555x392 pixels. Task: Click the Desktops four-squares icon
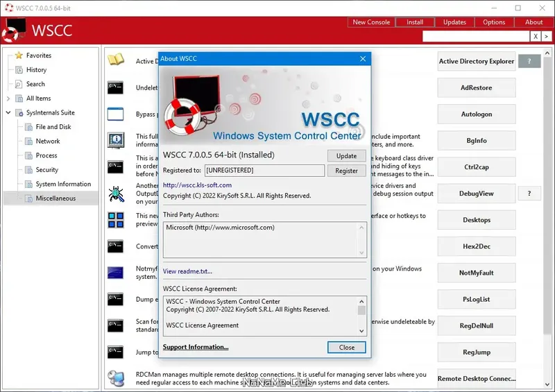[116, 220]
